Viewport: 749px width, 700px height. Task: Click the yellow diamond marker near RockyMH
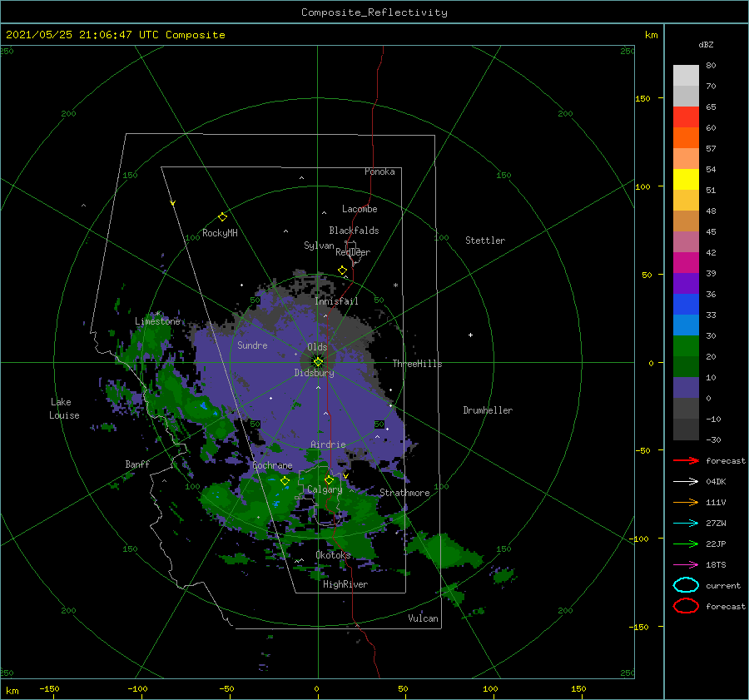coord(222,217)
